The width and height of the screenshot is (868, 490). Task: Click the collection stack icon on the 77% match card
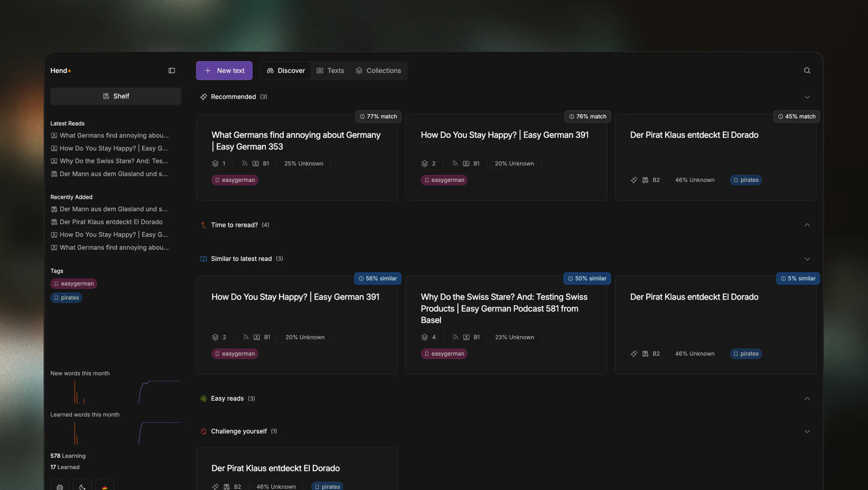215,164
